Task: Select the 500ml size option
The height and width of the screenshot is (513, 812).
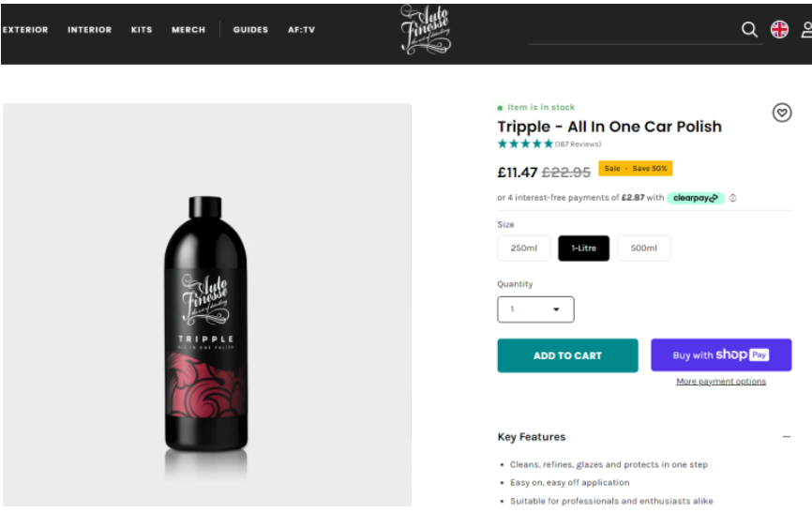Action: click(x=644, y=249)
